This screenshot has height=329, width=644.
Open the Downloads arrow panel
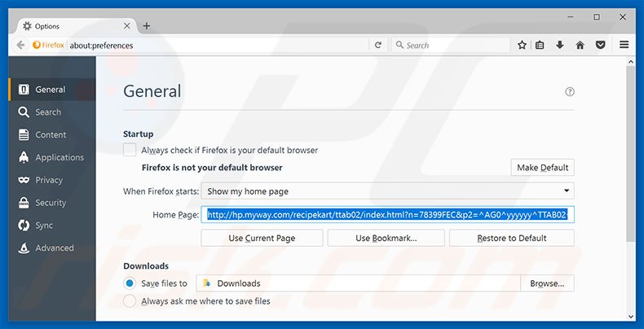(x=560, y=45)
